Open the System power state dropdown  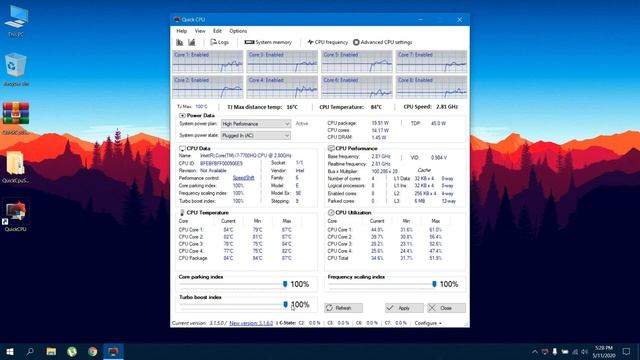pyautogui.click(x=256, y=135)
